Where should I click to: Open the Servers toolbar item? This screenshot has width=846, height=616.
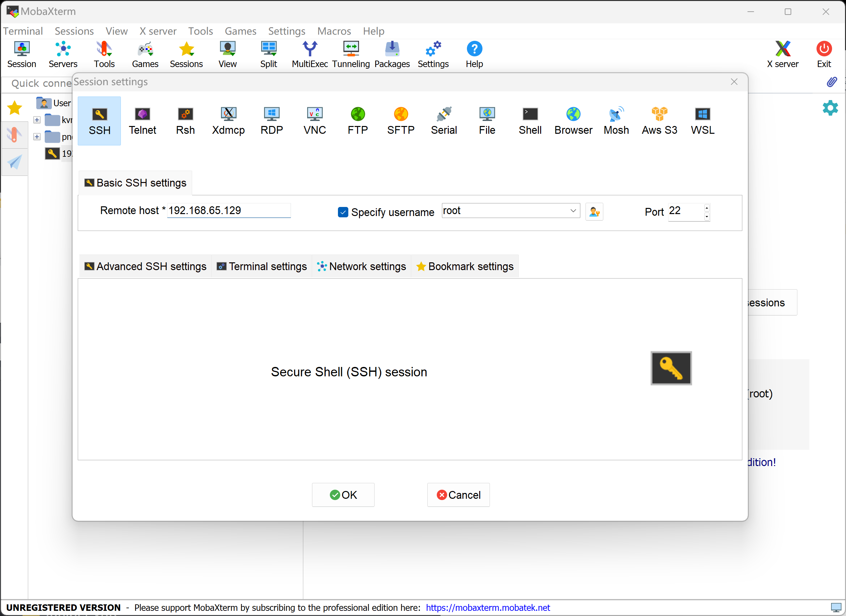pyautogui.click(x=63, y=55)
